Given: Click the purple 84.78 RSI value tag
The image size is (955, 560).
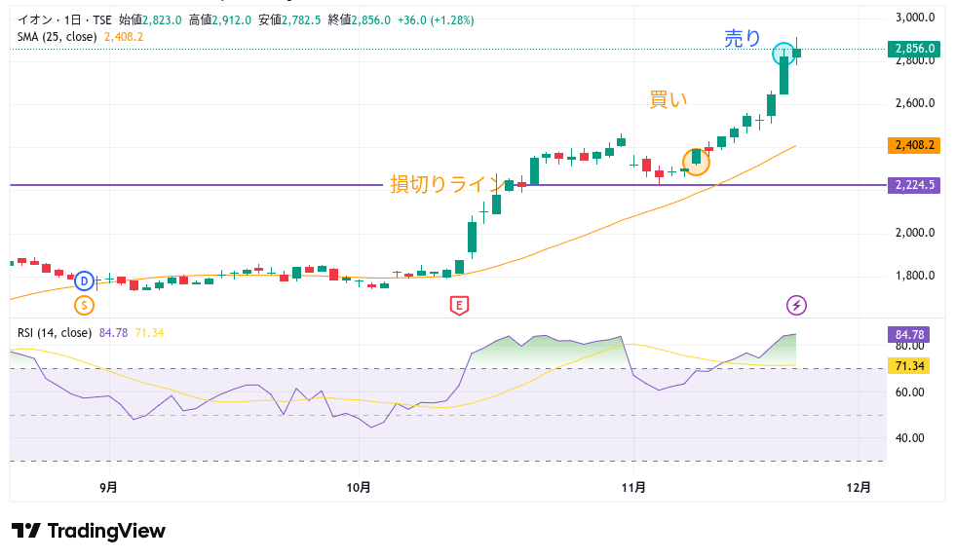Looking at the screenshot, I should (912, 335).
